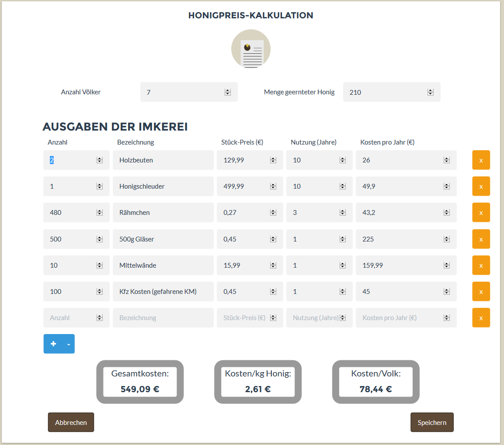Adjust Honigschleuder Anzahl spinner
This screenshot has height=445, width=504.
pos(100,186)
